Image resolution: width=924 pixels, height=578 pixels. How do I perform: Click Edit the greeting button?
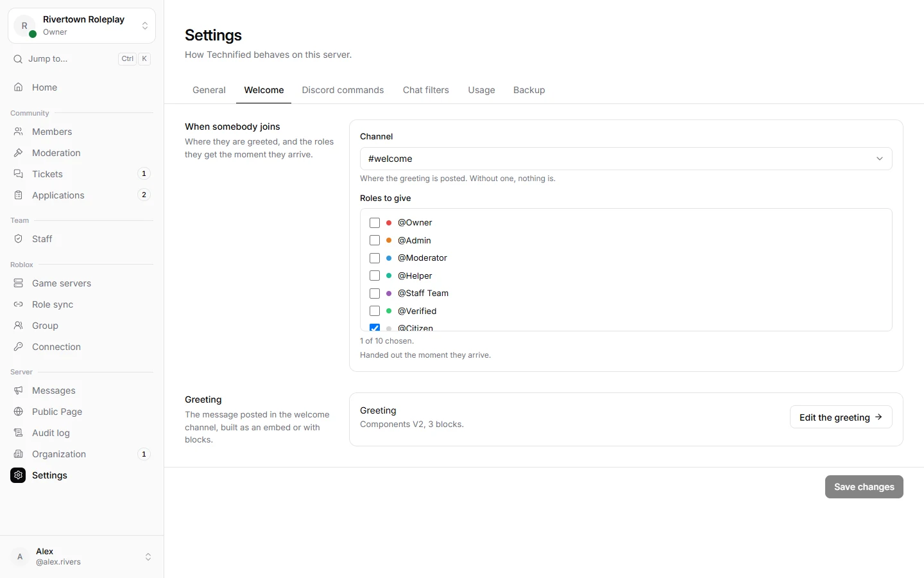[841, 417]
